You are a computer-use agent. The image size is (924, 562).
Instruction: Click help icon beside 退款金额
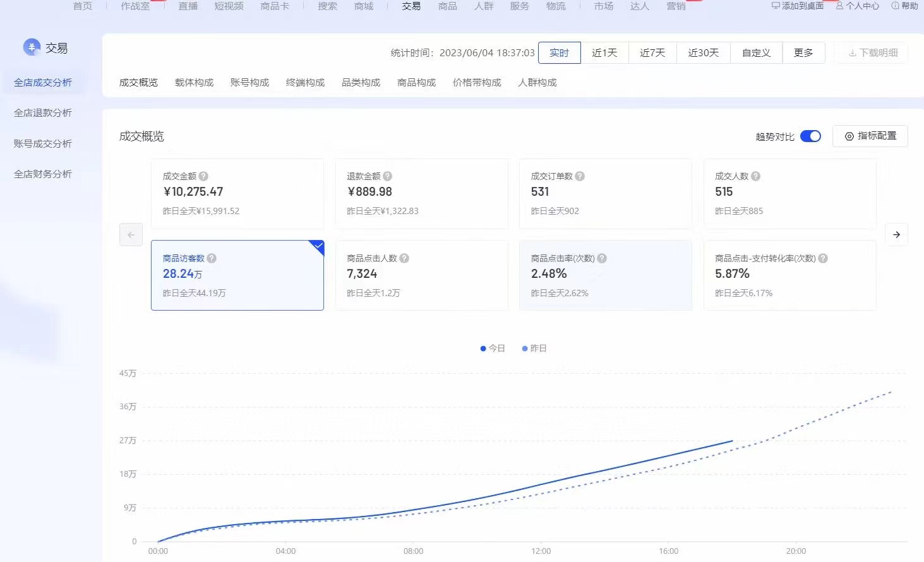[x=388, y=176]
